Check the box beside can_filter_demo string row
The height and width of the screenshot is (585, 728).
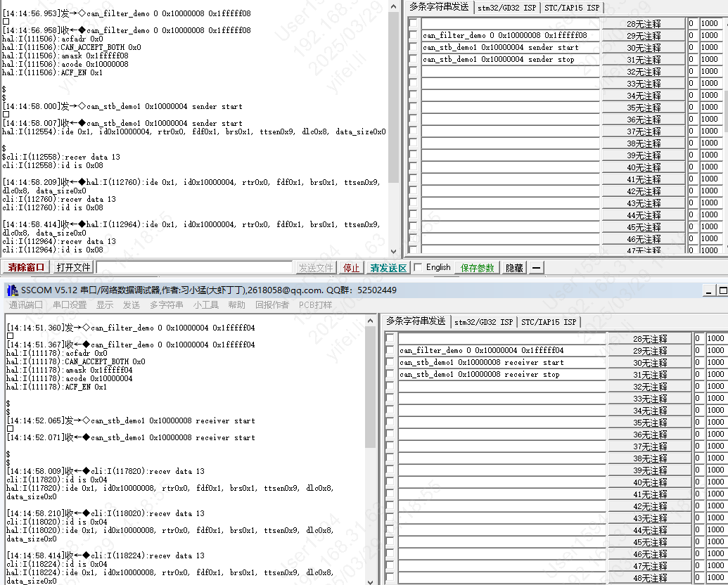click(x=411, y=34)
